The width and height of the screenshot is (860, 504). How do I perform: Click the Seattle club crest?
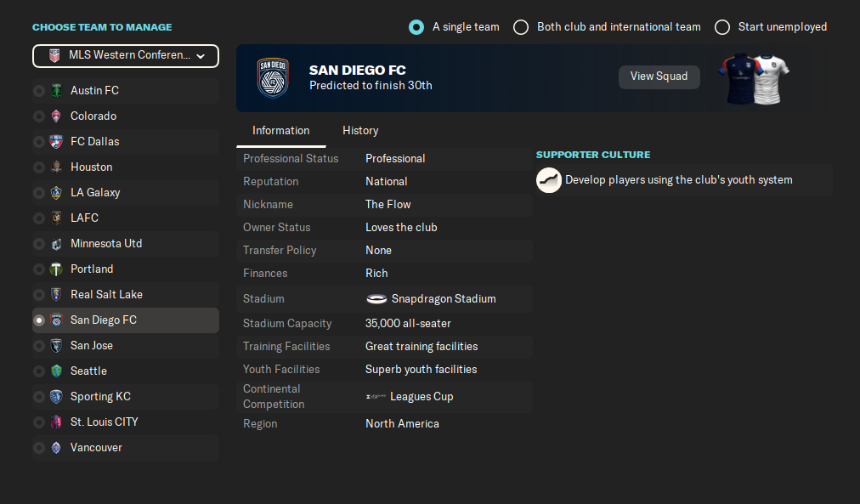tap(56, 371)
